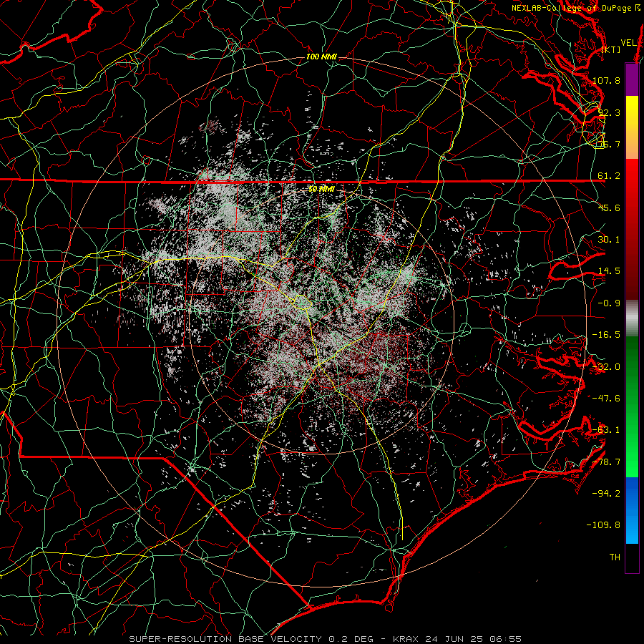Image resolution: width=644 pixels, height=644 pixels.
Task: Click the VEL legend title
Action: [x=628, y=43]
